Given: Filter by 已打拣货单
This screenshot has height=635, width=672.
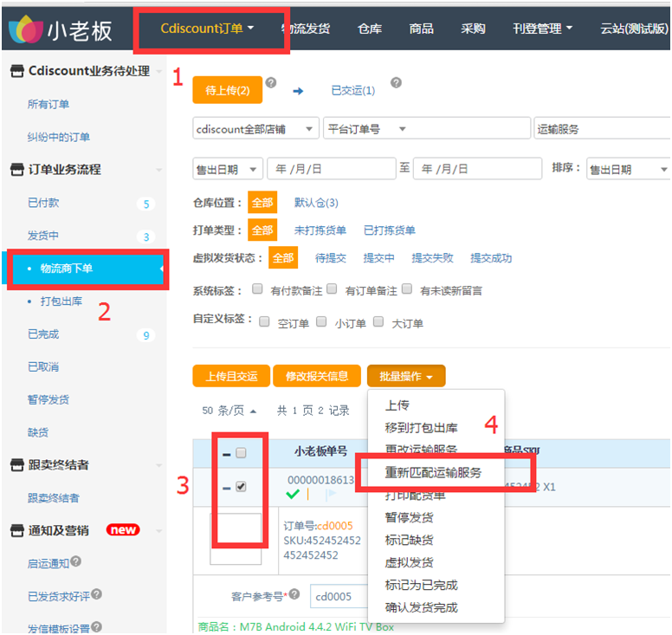Looking at the screenshot, I should point(390,230).
